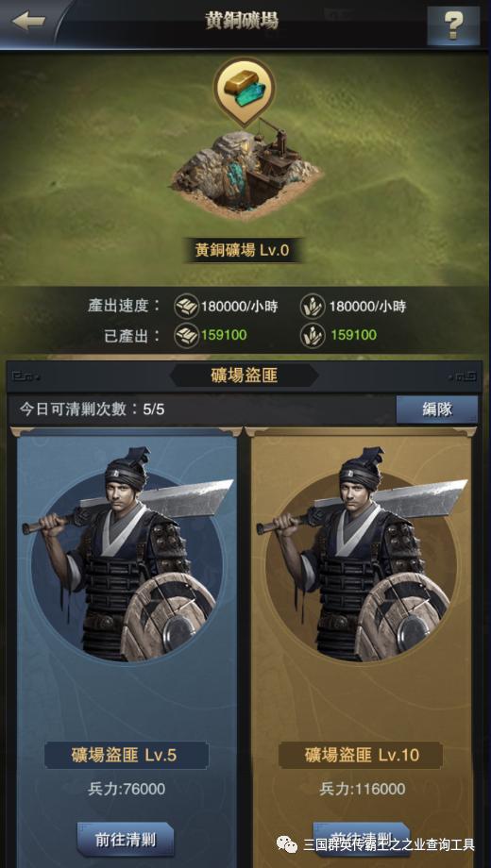Select the brass mine building
The width and height of the screenshot is (491, 868).
click(245, 168)
